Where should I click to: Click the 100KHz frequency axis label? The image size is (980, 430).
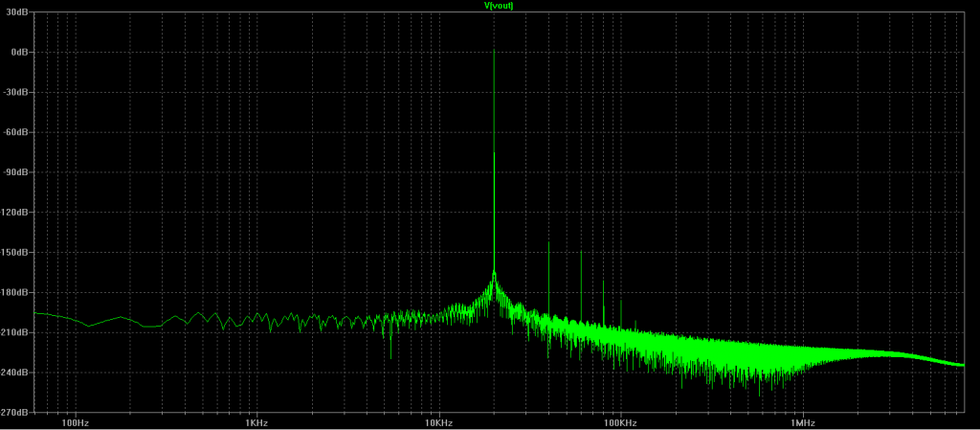tap(620, 422)
